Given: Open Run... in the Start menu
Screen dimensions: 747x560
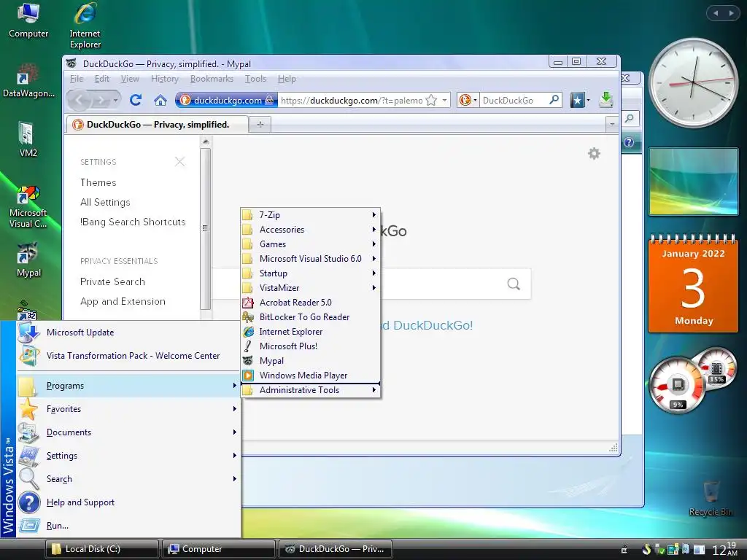Looking at the screenshot, I should (x=128, y=526).
